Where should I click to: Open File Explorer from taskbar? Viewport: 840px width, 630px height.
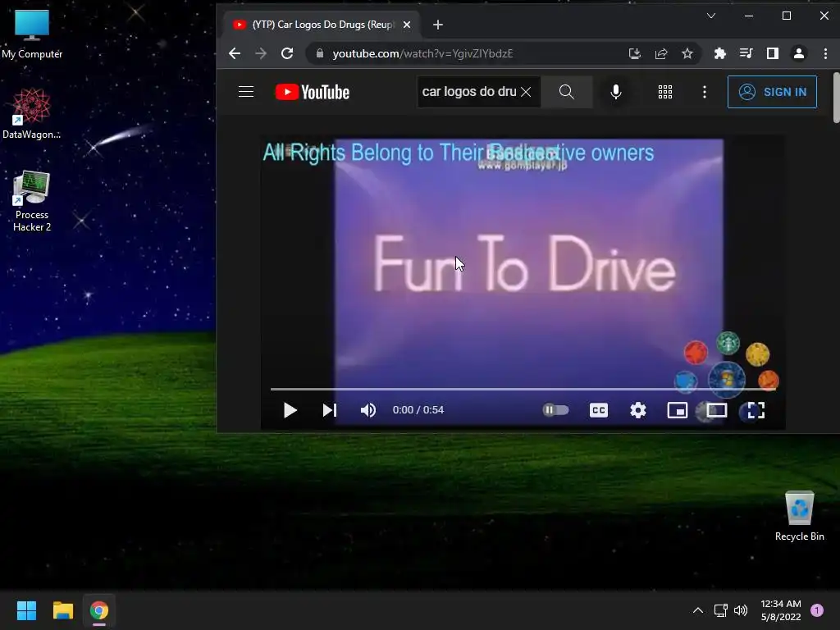point(62,610)
